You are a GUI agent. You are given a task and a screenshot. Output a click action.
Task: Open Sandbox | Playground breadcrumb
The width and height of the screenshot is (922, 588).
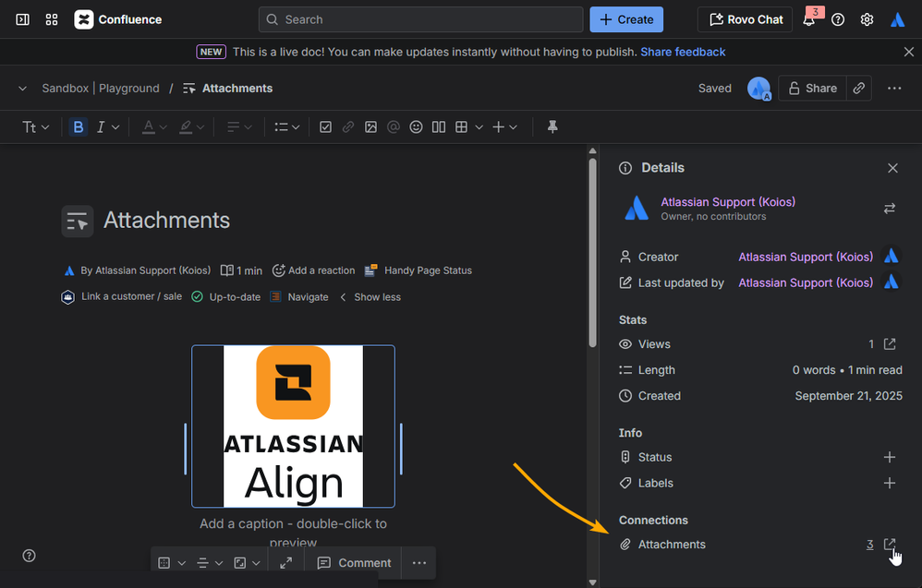[x=101, y=88]
